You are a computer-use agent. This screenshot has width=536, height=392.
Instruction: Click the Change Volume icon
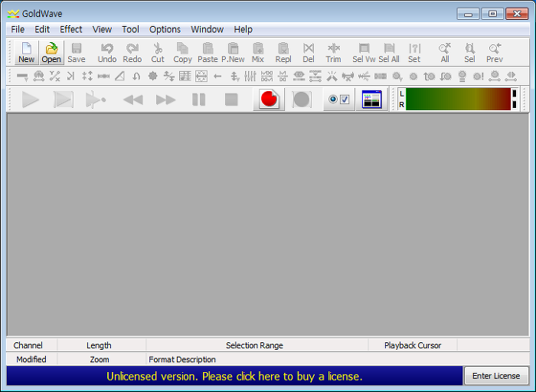[x=413, y=76]
